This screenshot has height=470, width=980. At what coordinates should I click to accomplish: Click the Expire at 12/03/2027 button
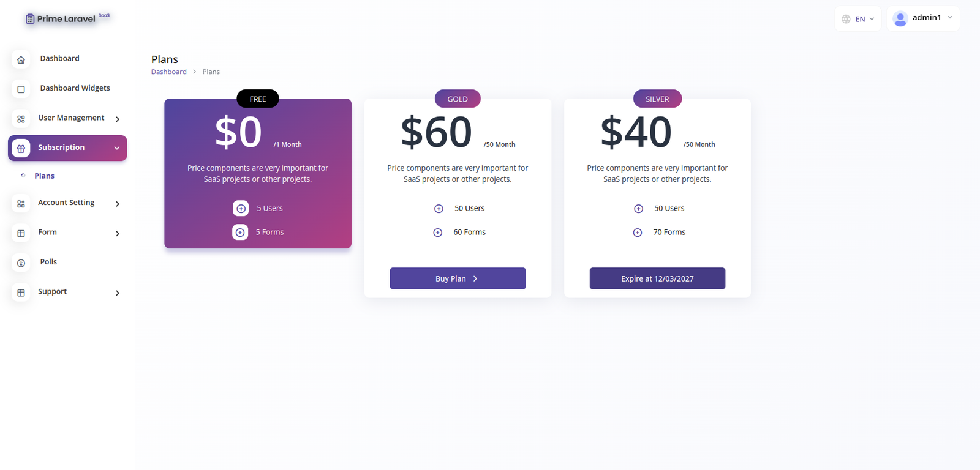coord(657,278)
